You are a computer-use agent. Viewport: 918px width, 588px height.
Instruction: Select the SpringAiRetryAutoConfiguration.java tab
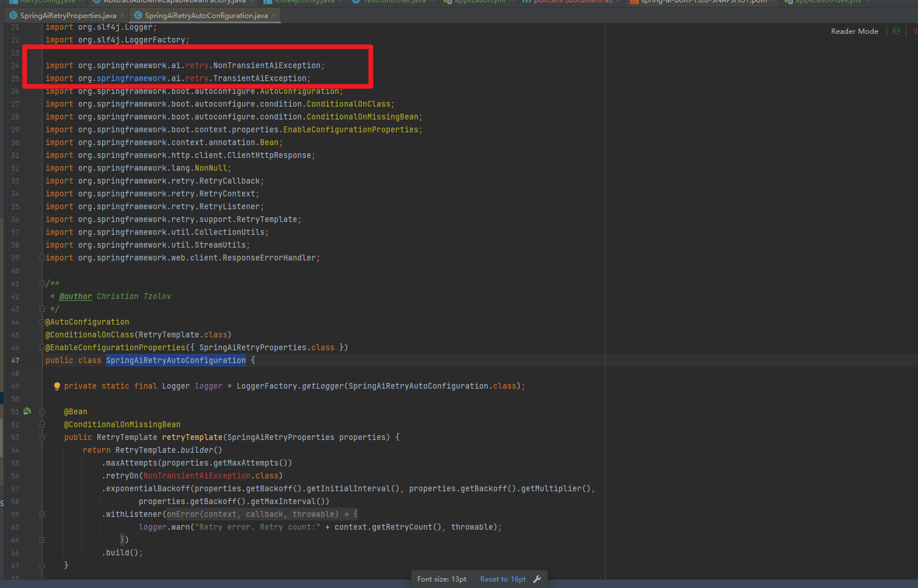pos(206,16)
